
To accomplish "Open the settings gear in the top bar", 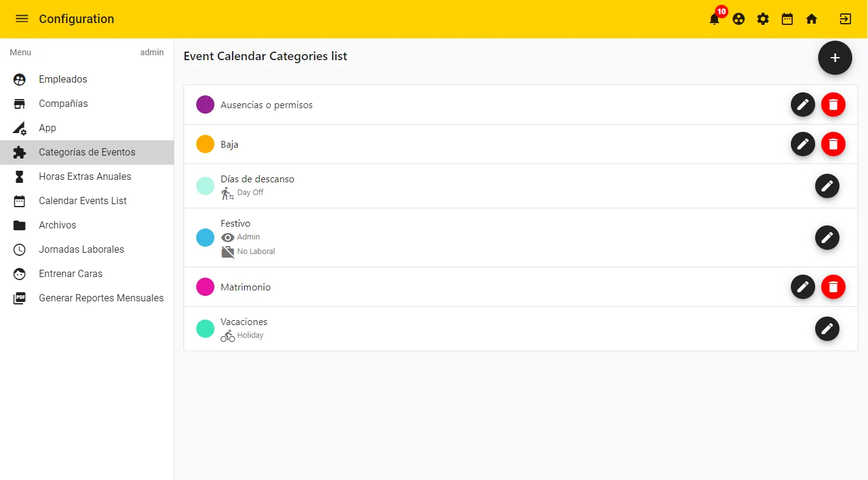I will [x=763, y=19].
